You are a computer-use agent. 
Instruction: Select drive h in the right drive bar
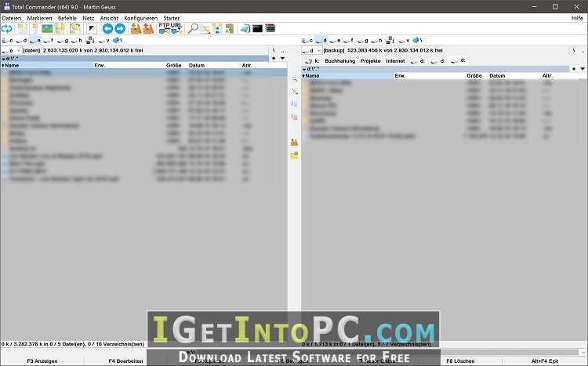[x=376, y=40]
